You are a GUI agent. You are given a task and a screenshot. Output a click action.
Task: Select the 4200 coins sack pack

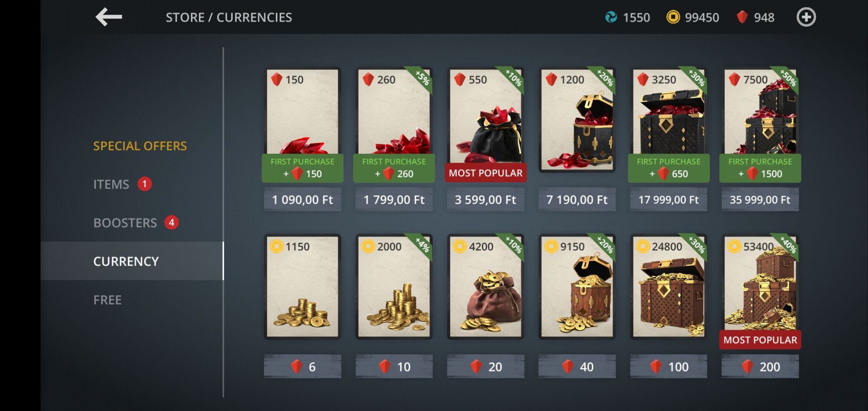tap(486, 287)
